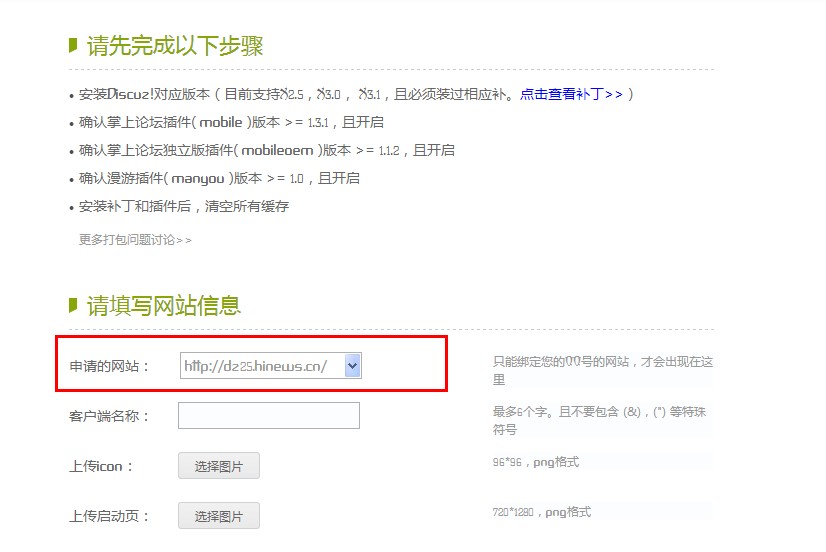Viewport: 826px width, 552px height.
Task: Click the 申请的网站 label
Action: pyautogui.click(x=110, y=366)
